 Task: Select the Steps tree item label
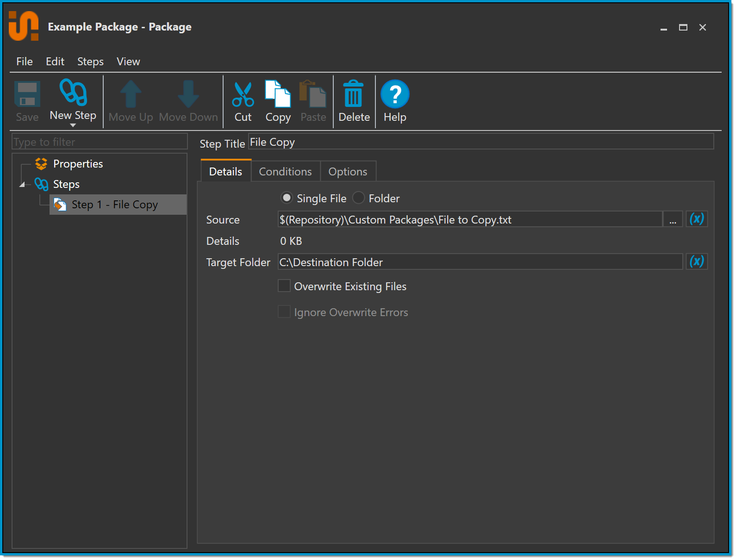[x=67, y=184]
